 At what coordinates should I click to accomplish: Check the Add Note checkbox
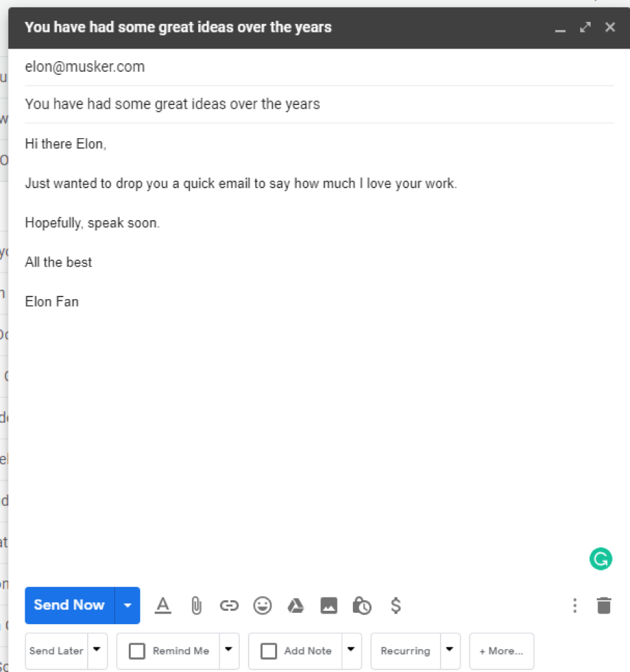(268, 651)
